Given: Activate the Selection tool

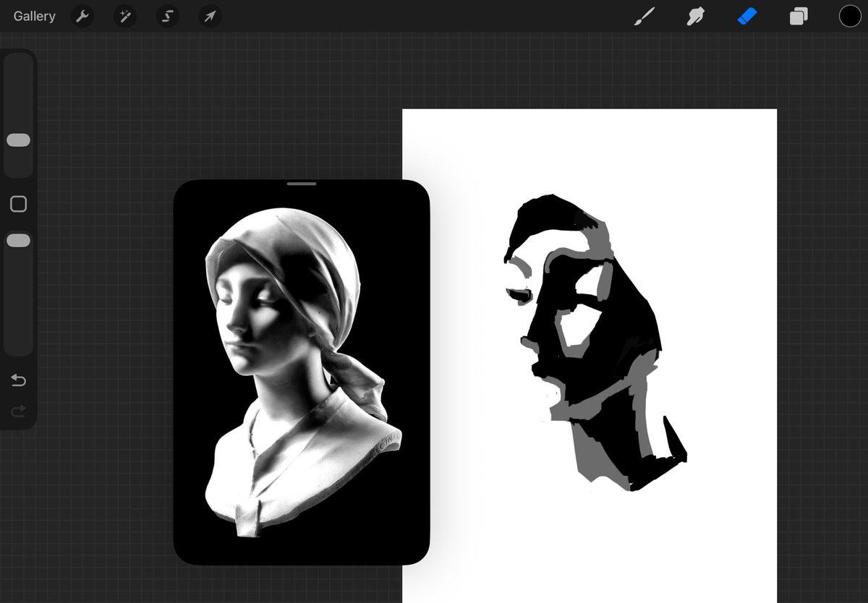Looking at the screenshot, I should (168, 16).
